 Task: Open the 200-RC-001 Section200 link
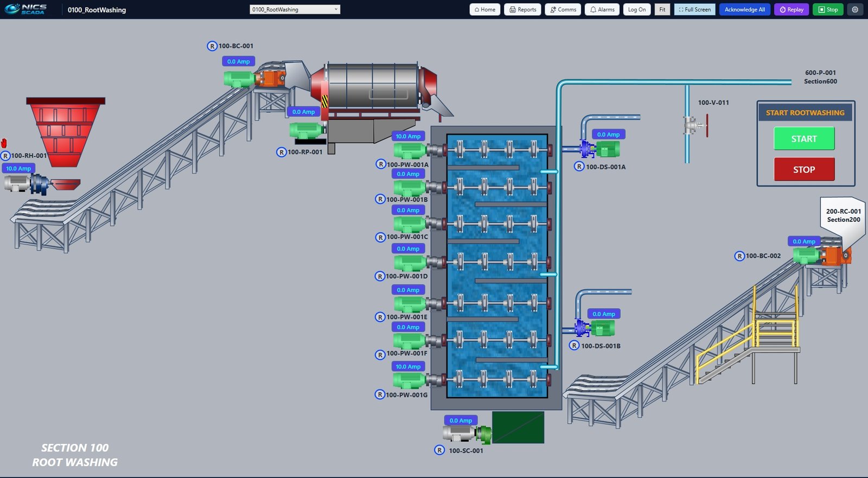point(843,215)
